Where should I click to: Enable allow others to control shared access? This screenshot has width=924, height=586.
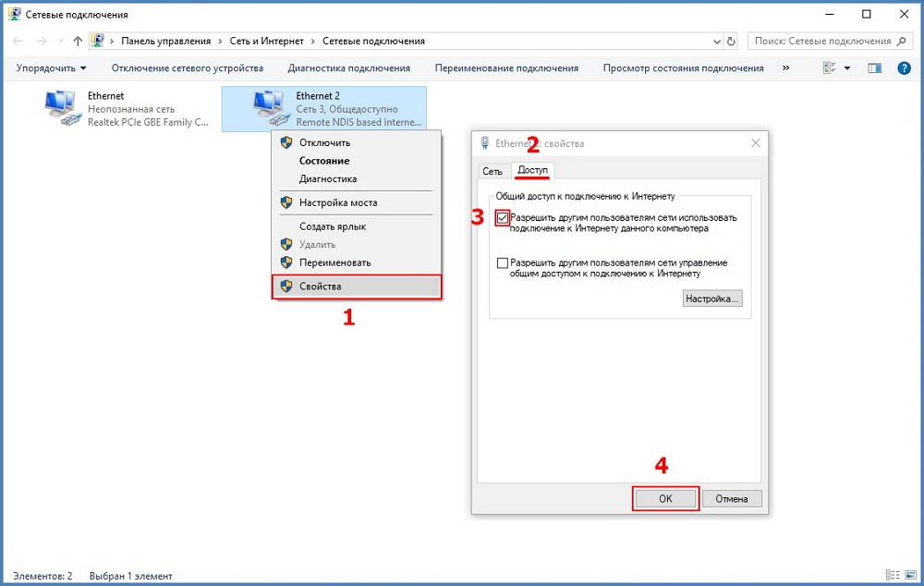point(503,263)
